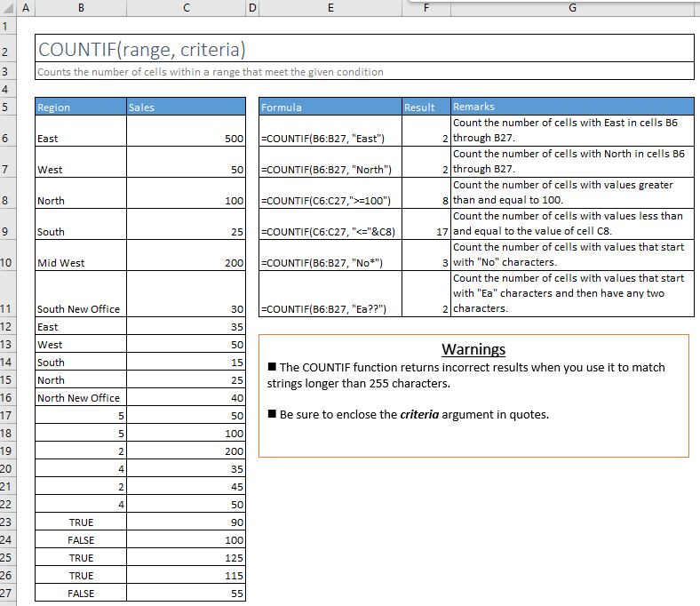700x606 pixels.
Task: Select the Formula header cell
Action: [x=330, y=107]
